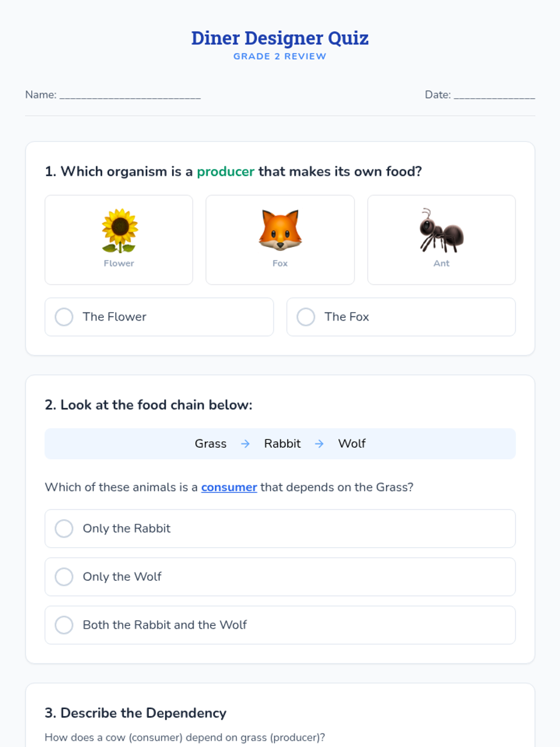The height and width of the screenshot is (747, 560).
Task: Click the arrow between Grass and Rabbit
Action: 245,444
